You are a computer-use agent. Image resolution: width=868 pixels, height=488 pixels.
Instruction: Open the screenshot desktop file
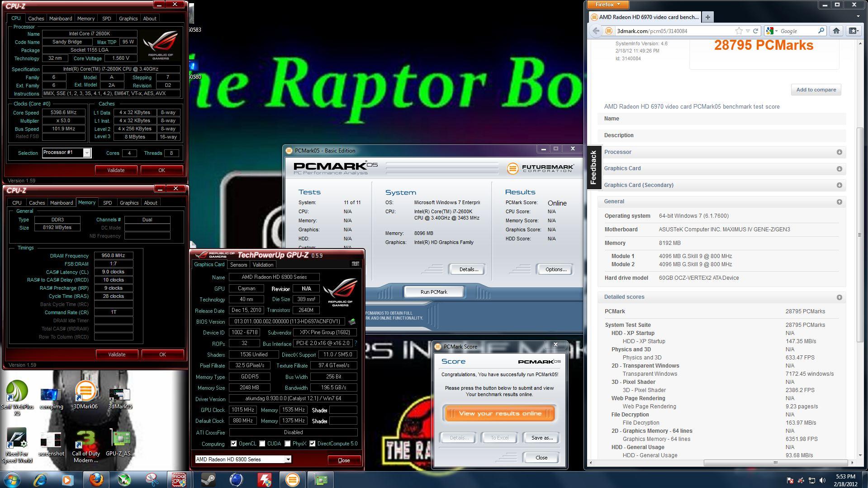click(x=51, y=444)
